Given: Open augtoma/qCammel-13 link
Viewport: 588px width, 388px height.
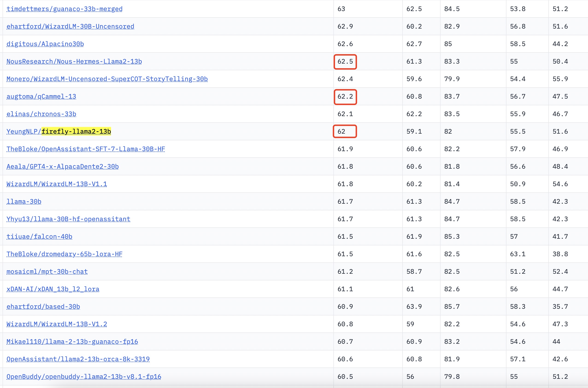Looking at the screenshot, I should coord(41,97).
